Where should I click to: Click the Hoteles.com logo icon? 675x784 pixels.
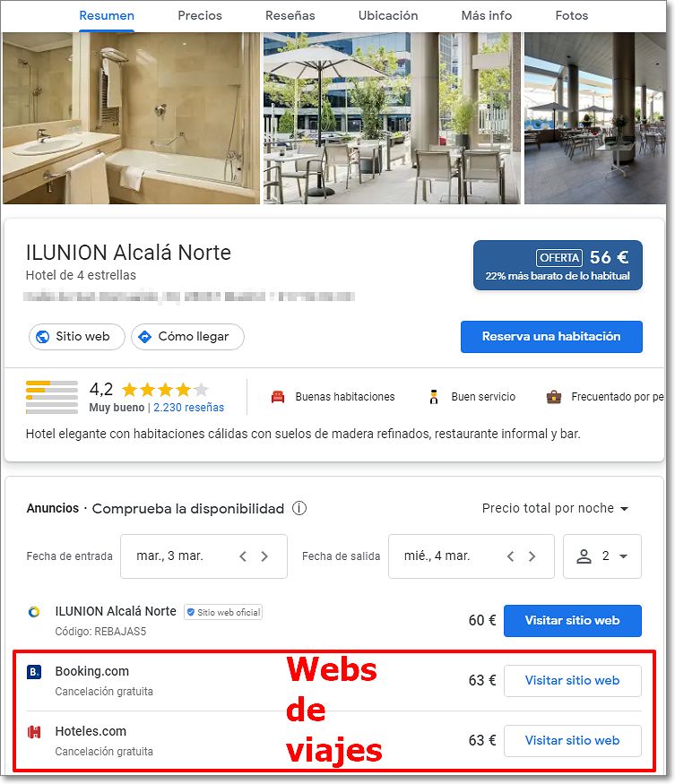[34, 732]
